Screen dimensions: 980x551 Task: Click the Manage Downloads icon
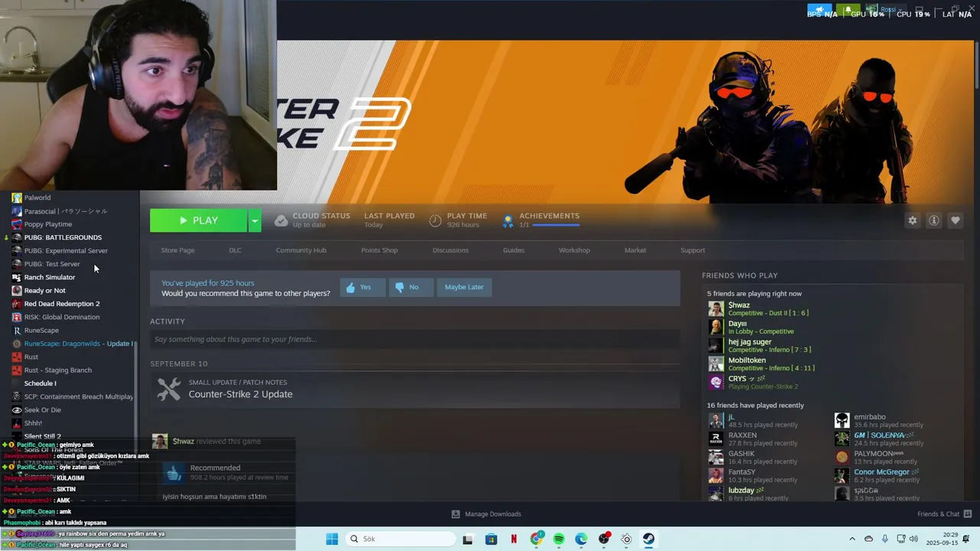pyautogui.click(x=456, y=514)
